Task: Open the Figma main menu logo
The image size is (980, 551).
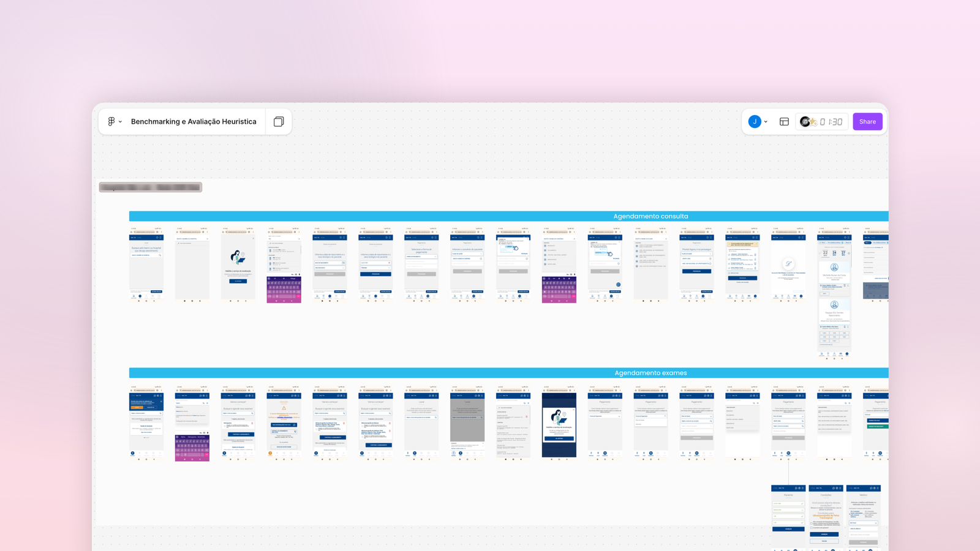Action: pos(111,122)
